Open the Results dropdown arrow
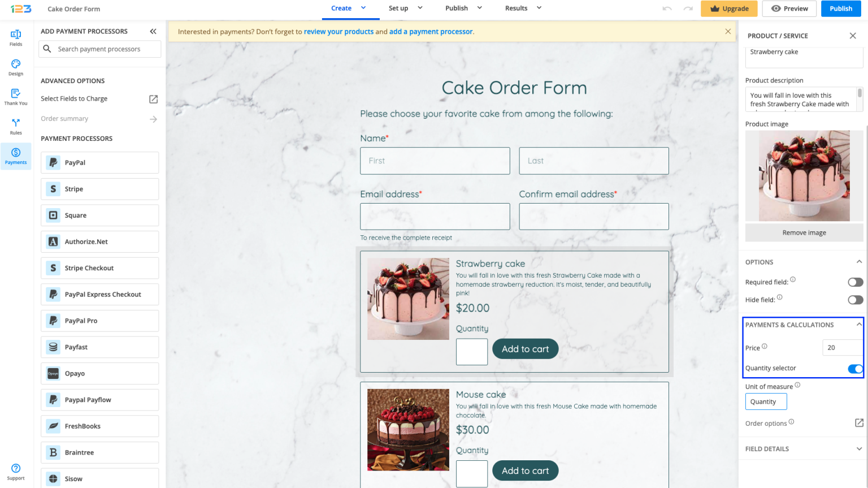 coord(539,8)
